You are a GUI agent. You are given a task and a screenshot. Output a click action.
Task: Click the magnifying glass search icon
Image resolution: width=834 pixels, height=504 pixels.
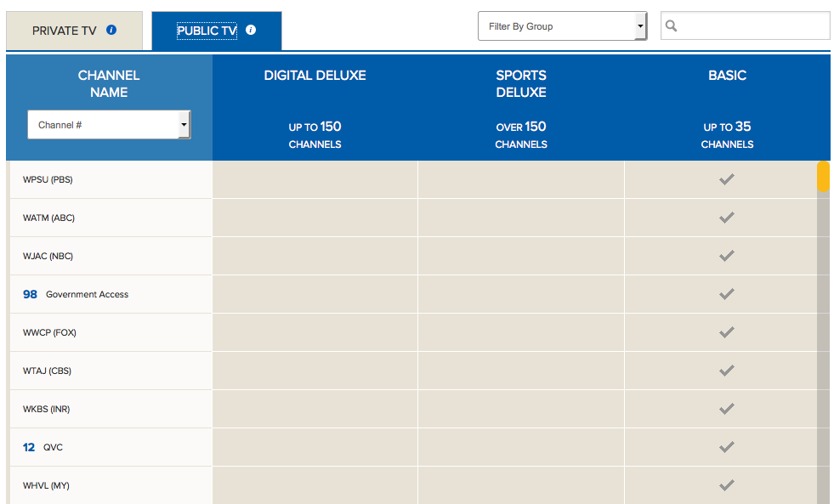[672, 26]
